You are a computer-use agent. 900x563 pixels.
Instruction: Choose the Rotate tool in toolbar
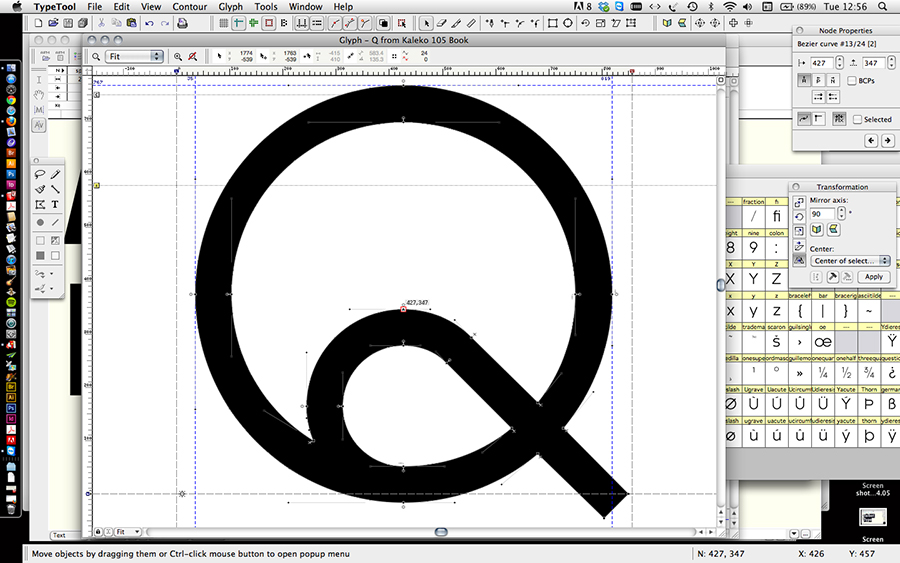(585, 23)
